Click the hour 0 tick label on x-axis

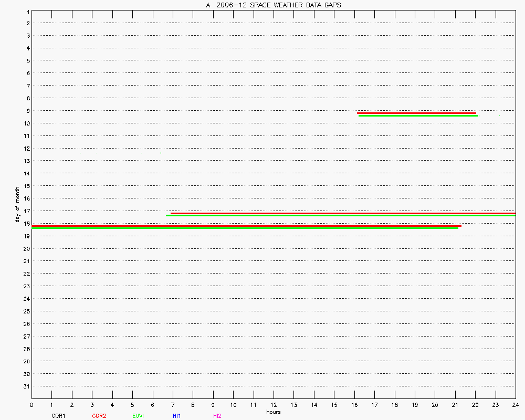tap(31, 405)
